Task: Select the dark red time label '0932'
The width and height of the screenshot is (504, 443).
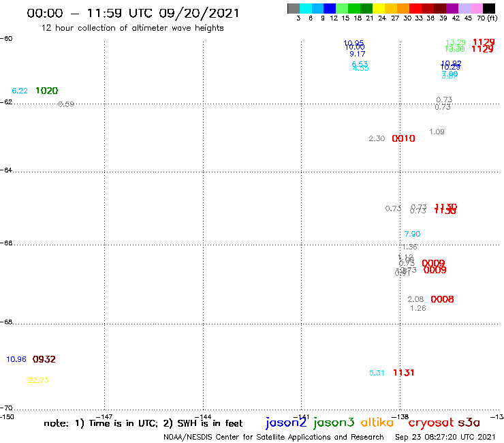Action: coord(44,359)
